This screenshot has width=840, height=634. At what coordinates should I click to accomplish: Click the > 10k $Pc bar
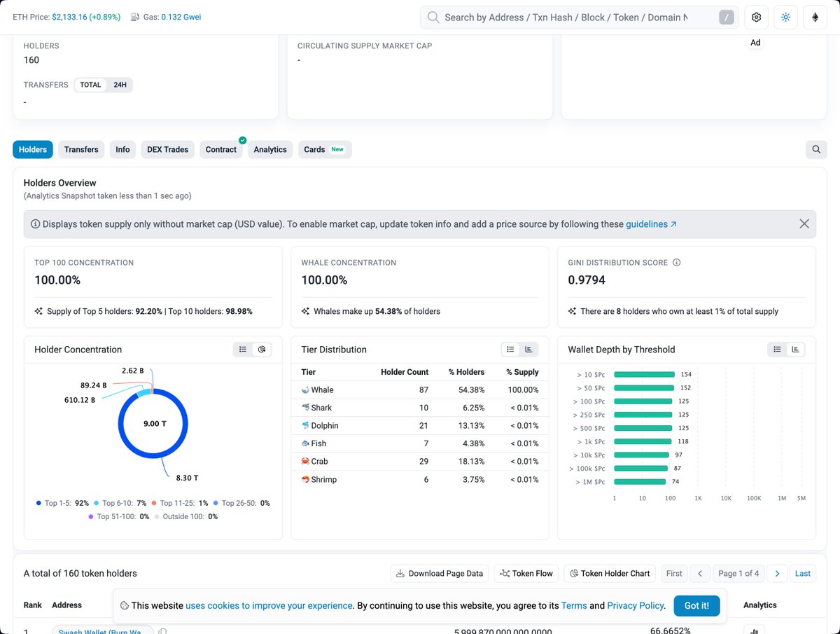[x=642, y=455]
